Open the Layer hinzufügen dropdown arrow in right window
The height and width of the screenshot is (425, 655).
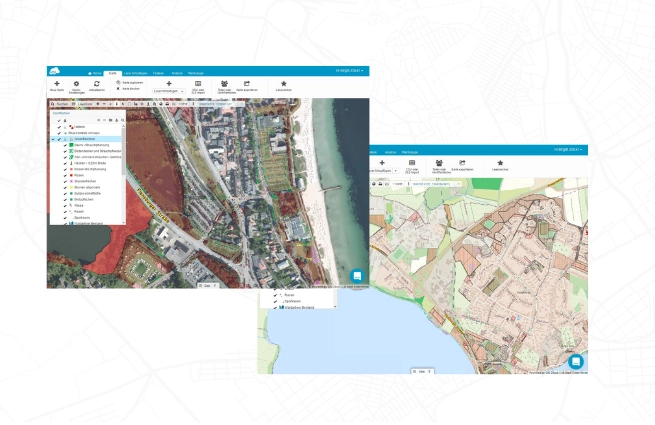click(395, 171)
